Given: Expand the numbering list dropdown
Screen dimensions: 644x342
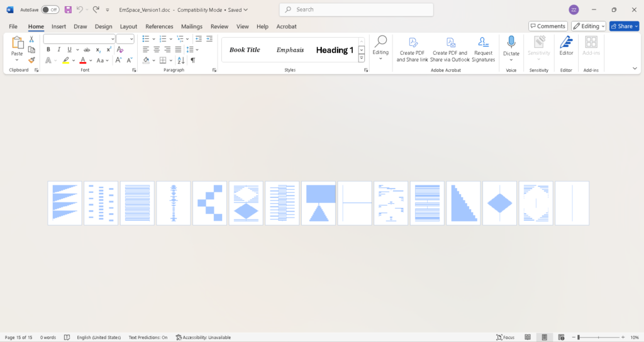Looking at the screenshot, I should (x=171, y=39).
